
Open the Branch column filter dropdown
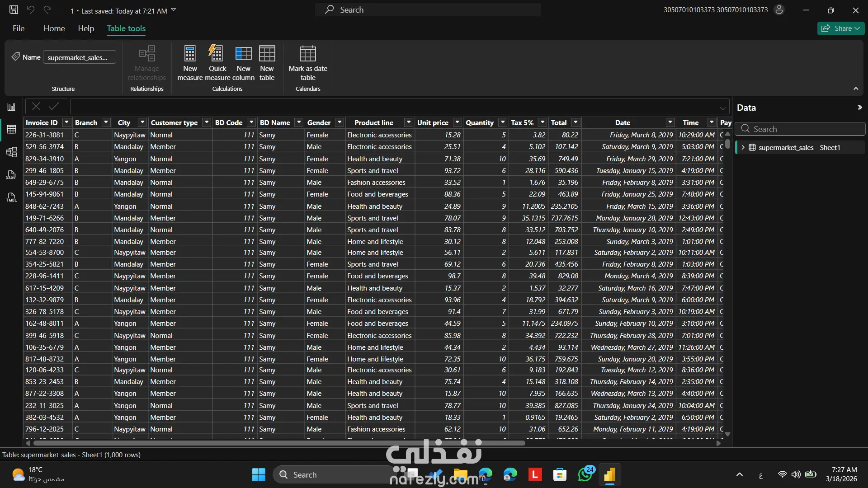tap(106, 122)
